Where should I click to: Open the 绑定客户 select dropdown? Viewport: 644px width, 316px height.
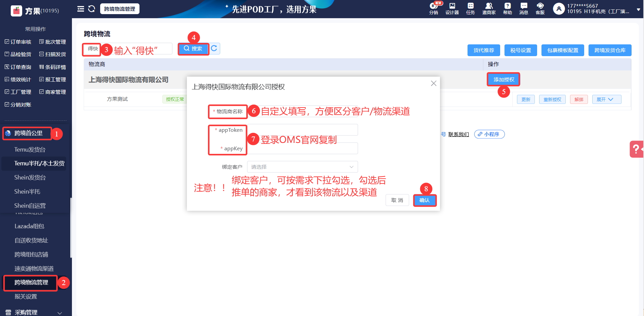(x=302, y=167)
